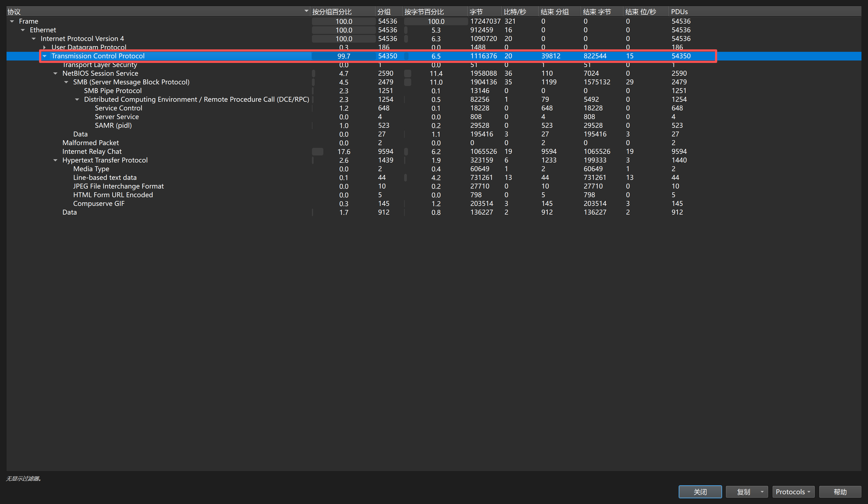868x504 pixels.
Task: Collapse the Ethernet protocol node
Action: tap(23, 30)
